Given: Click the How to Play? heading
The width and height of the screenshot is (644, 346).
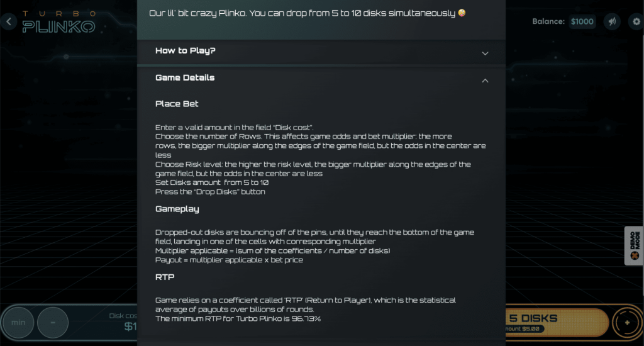Looking at the screenshot, I should (x=186, y=50).
